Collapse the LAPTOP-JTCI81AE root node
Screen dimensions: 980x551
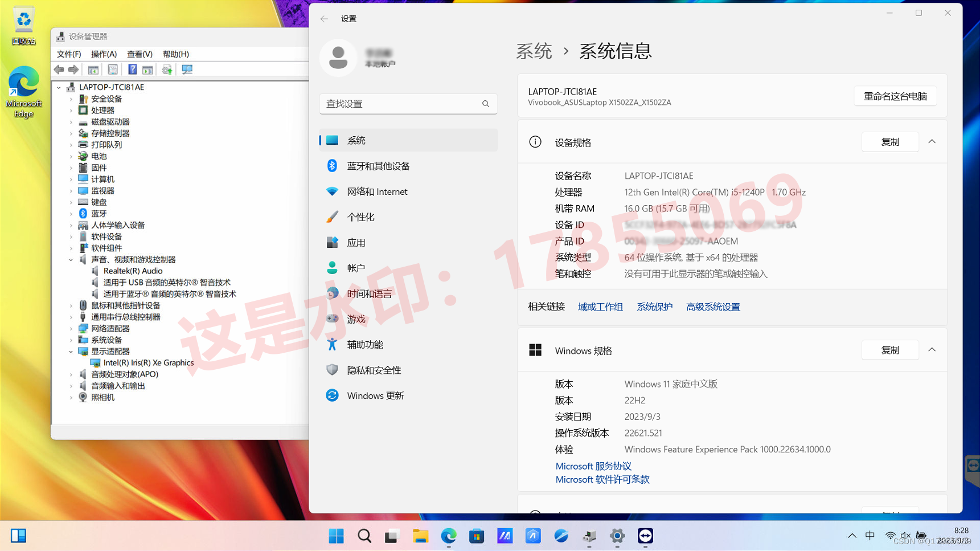point(59,88)
